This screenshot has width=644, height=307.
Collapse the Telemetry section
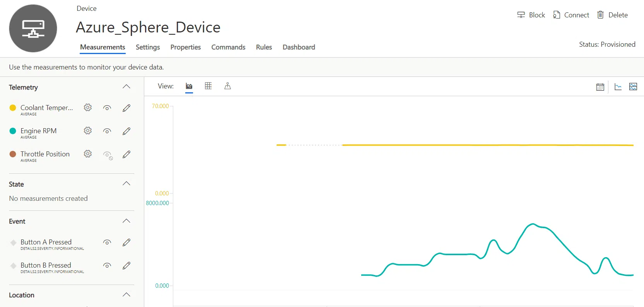(126, 87)
